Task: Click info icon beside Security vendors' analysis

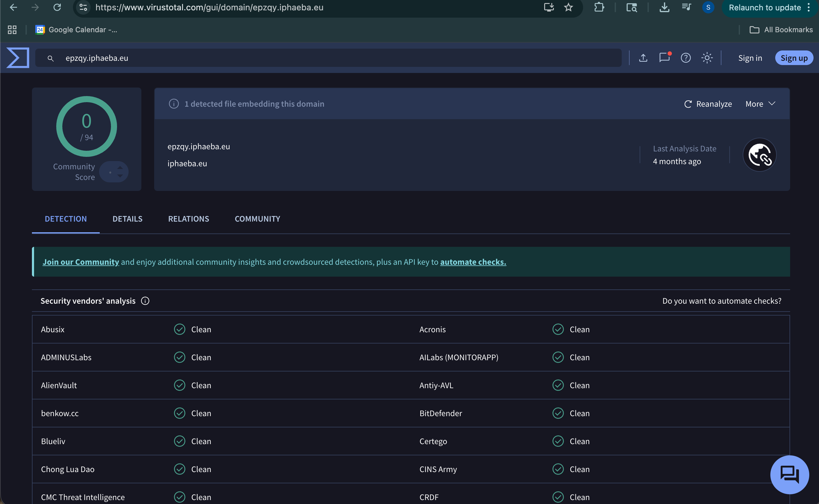Action: point(145,301)
